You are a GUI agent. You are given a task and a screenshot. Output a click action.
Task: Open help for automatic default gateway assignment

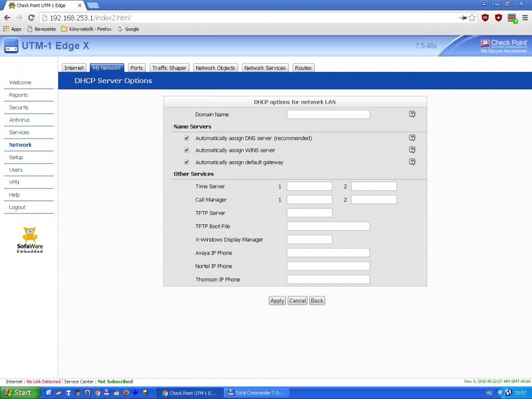pyautogui.click(x=412, y=162)
